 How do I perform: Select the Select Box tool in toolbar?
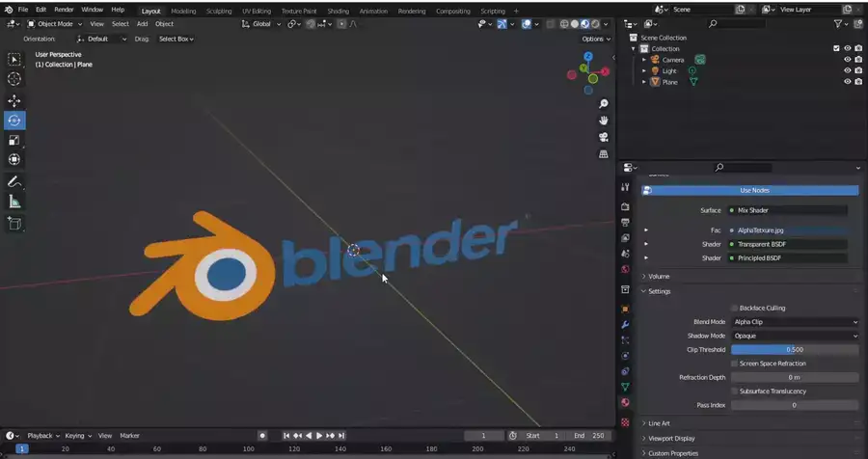(14, 59)
